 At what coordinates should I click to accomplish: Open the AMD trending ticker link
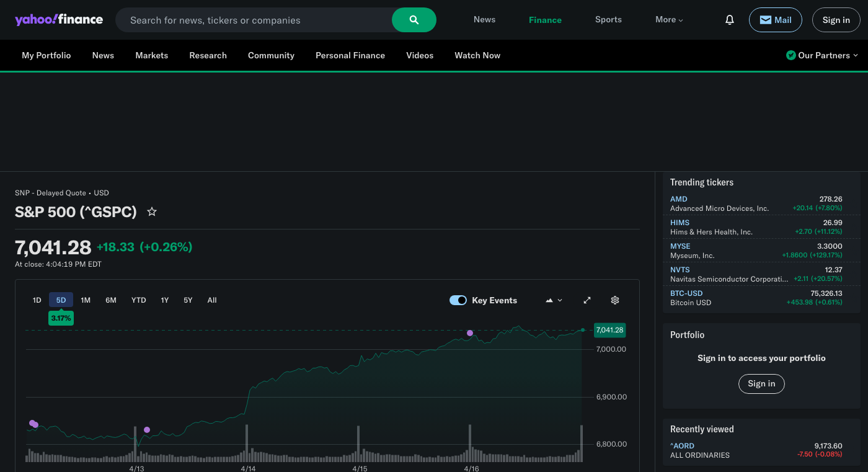[x=679, y=199]
